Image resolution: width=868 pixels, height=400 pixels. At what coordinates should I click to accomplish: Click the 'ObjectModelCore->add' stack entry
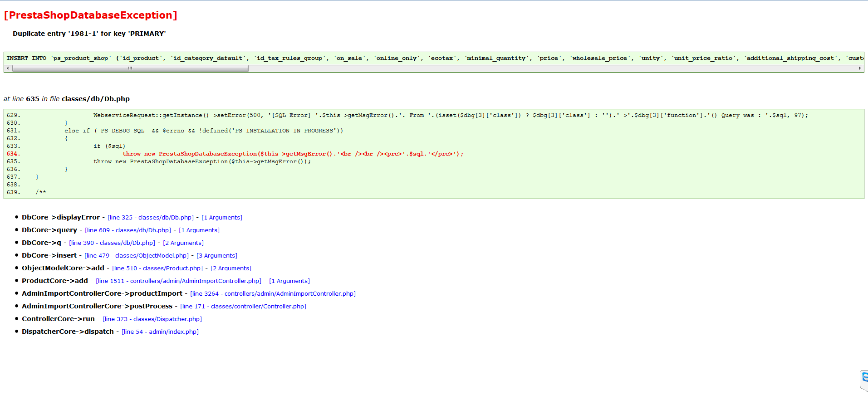pyautogui.click(x=63, y=268)
